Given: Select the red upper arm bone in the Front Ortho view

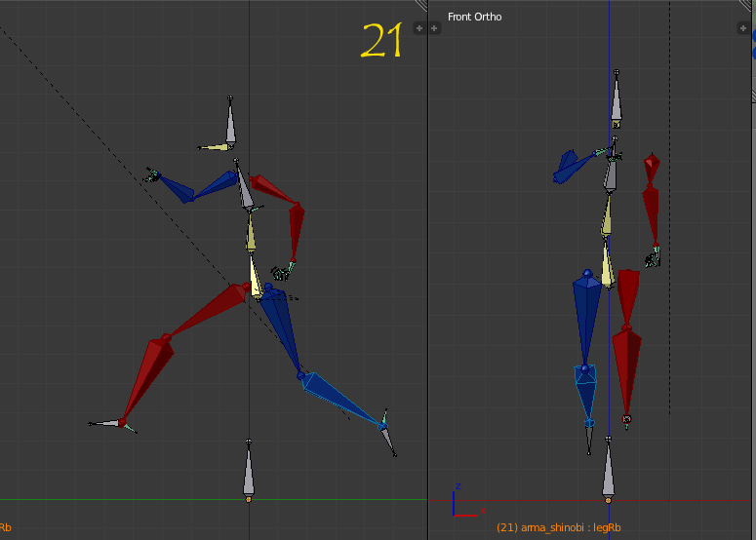Looking at the screenshot, I should point(652,168).
